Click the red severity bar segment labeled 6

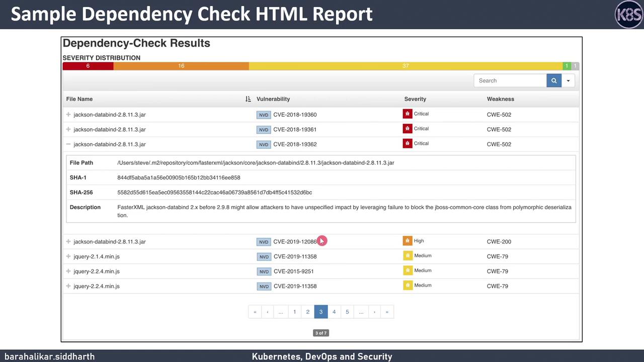click(88, 66)
